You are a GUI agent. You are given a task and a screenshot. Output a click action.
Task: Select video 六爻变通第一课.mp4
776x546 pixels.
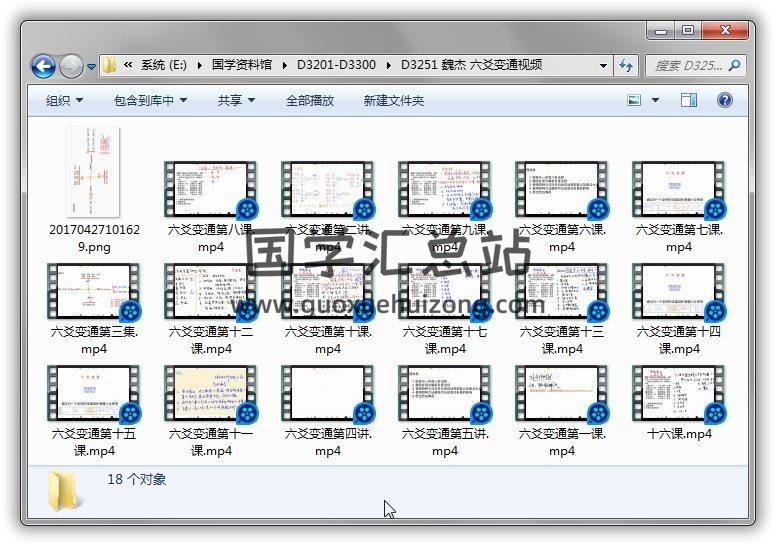point(562,412)
